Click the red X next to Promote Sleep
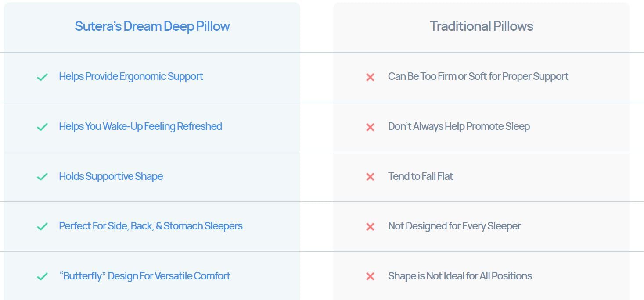This screenshot has height=300, width=644. tap(370, 127)
